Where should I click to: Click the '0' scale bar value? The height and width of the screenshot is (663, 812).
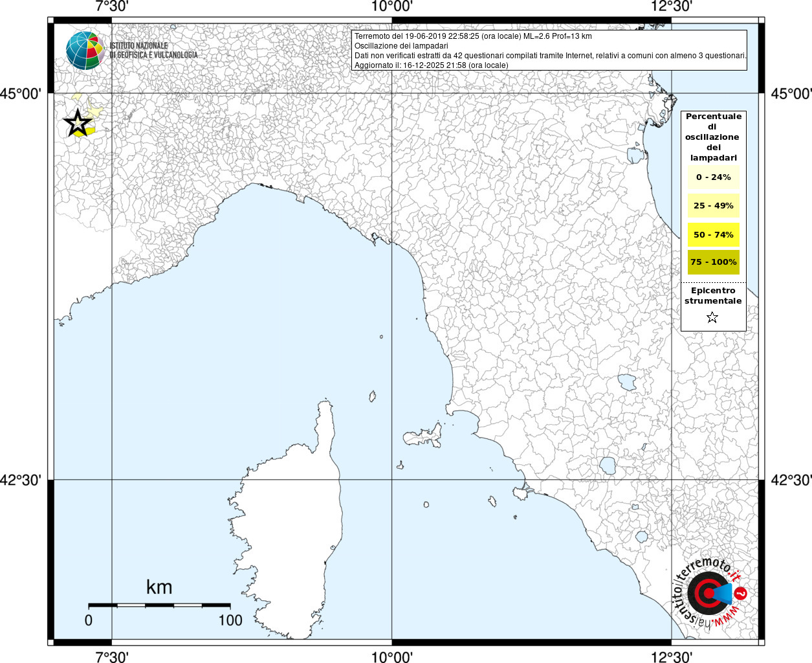tap(89, 620)
